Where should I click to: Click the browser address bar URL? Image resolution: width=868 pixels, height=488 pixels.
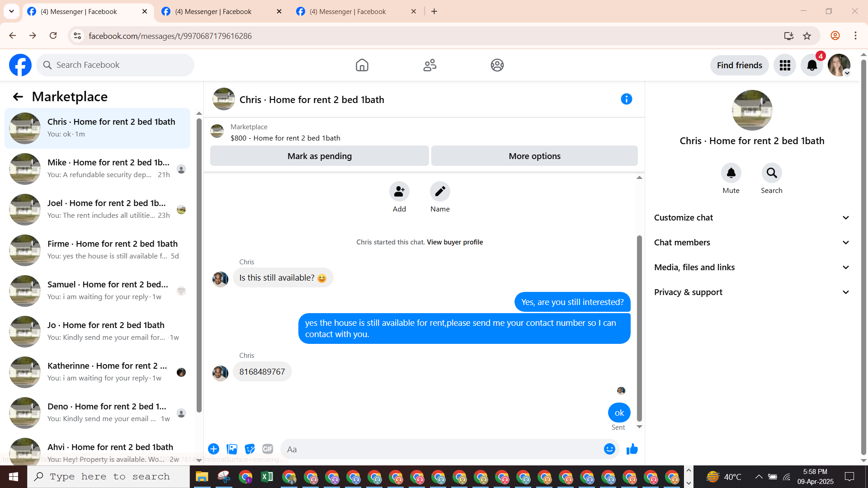[x=170, y=36]
